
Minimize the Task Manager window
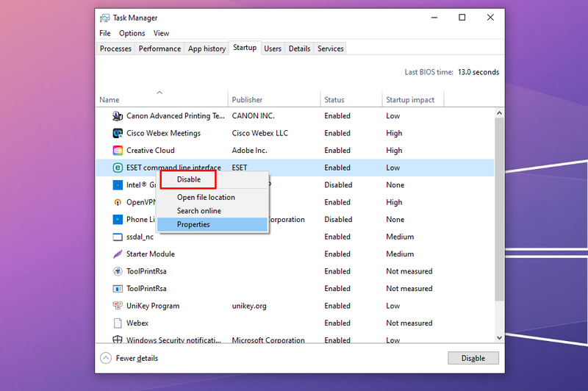click(434, 18)
